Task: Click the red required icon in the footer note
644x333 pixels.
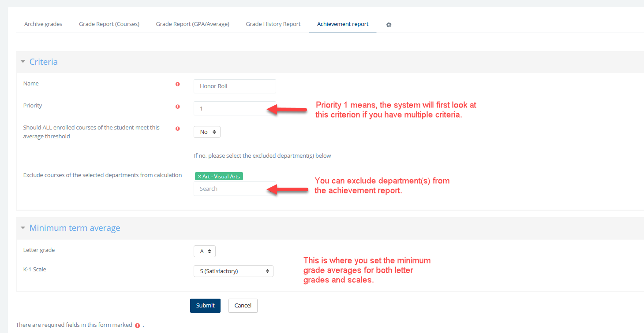Action: coord(138,326)
